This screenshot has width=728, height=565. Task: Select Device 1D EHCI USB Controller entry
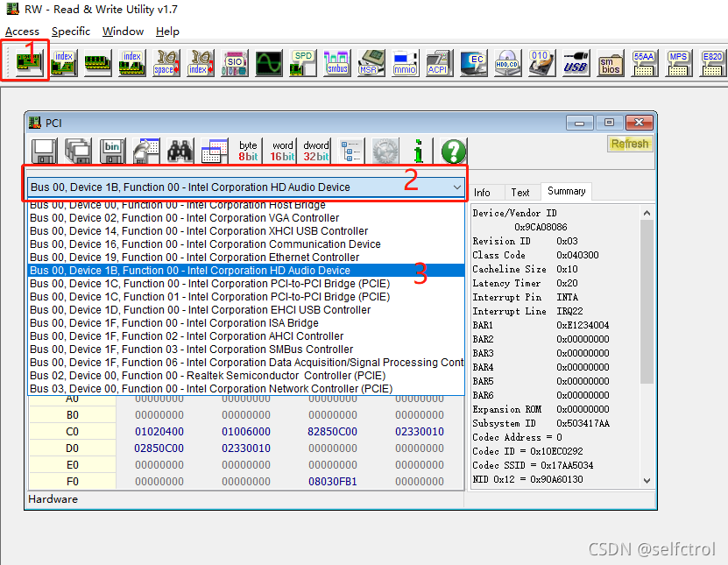coord(246,310)
